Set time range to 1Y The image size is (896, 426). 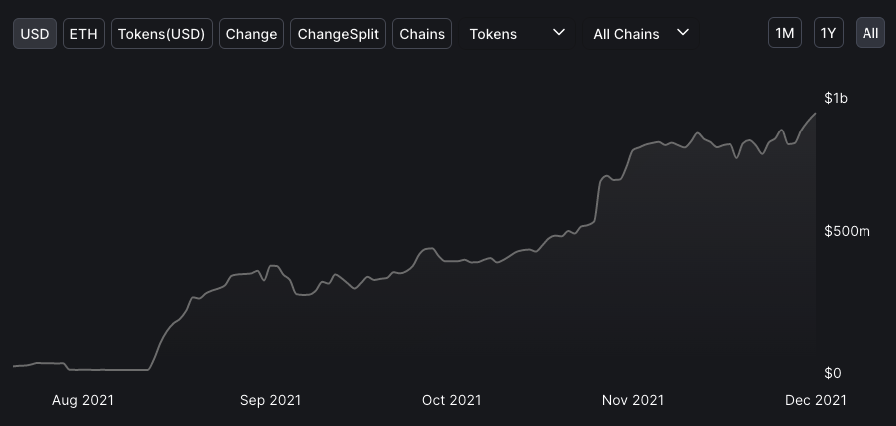[829, 33]
